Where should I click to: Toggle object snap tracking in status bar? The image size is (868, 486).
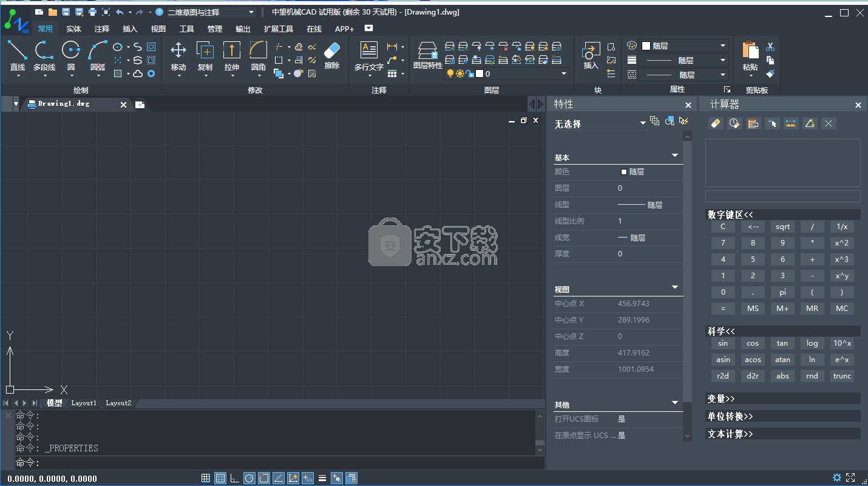tap(279, 478)
